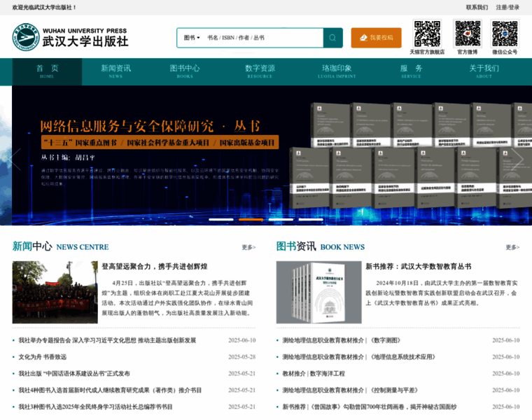Open headline 新书推荐：武汉大学数智教育丛书
This screenshot has width=532, height=420.
(419, 266)
